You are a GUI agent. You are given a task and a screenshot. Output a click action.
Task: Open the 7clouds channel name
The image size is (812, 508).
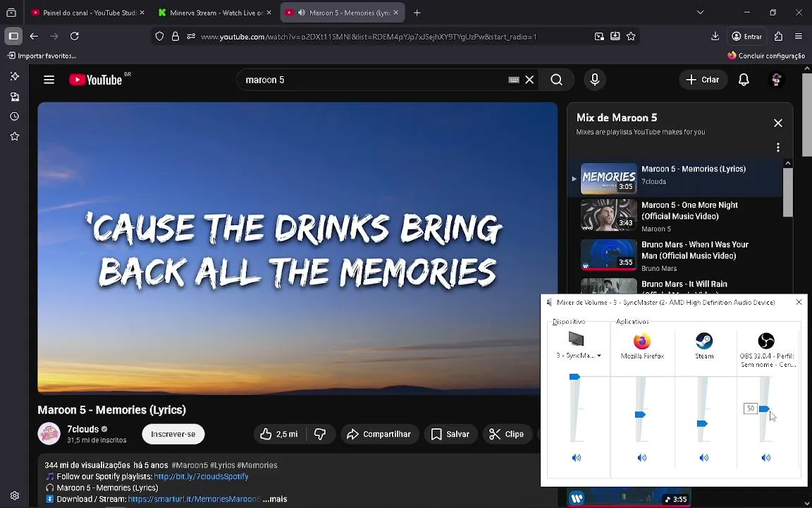(83, 429)
